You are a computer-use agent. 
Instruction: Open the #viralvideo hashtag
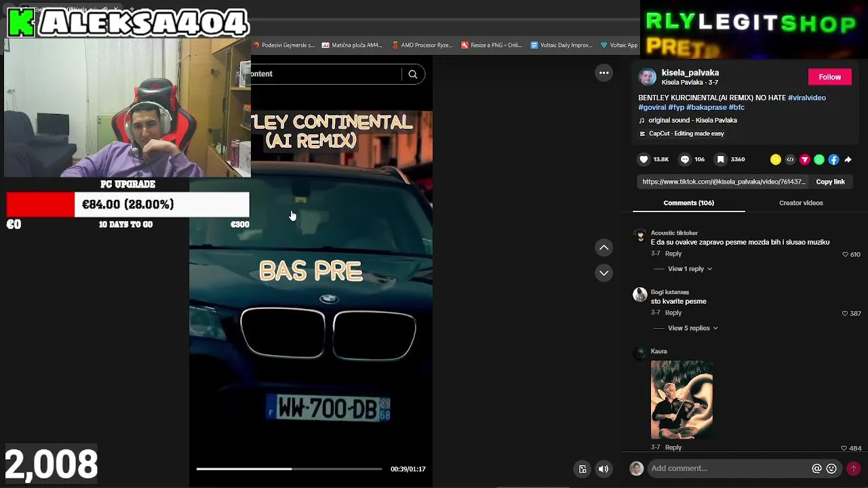tap(807, 98)
